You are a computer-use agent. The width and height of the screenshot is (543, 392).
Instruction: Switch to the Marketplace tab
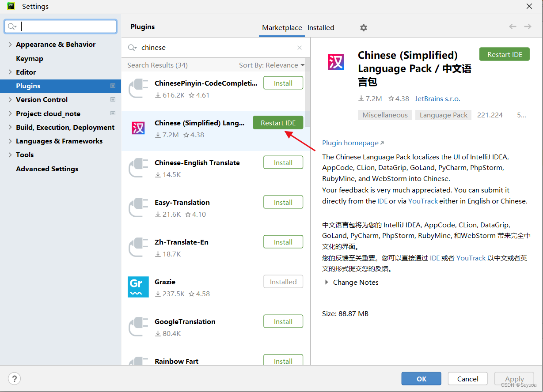282,27
